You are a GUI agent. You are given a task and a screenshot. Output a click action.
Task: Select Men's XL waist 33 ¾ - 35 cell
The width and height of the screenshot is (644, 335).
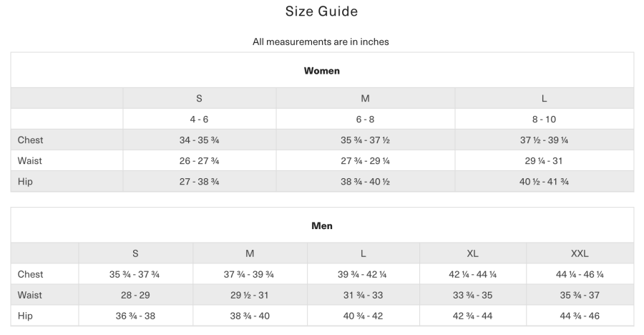(472, 295)
